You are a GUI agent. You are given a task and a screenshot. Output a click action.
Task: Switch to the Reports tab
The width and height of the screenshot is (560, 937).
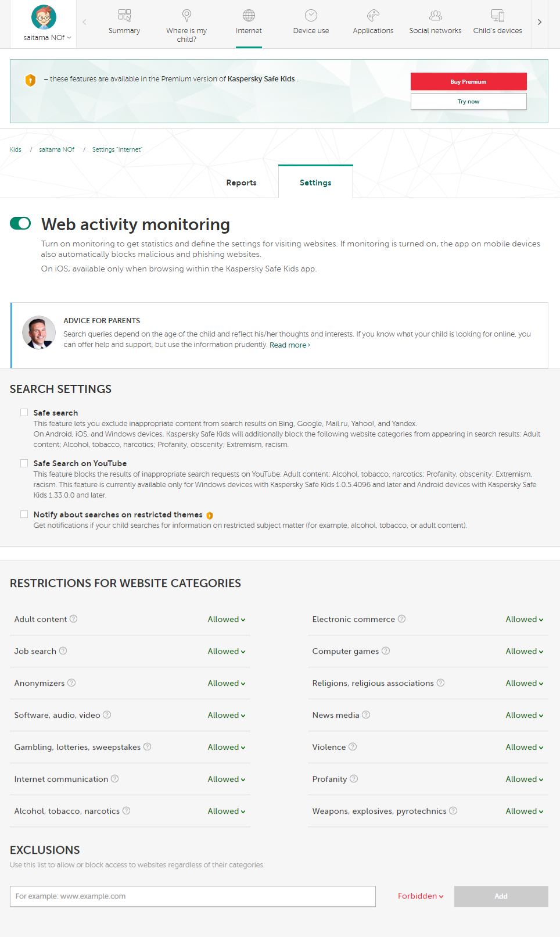[241, 183]
